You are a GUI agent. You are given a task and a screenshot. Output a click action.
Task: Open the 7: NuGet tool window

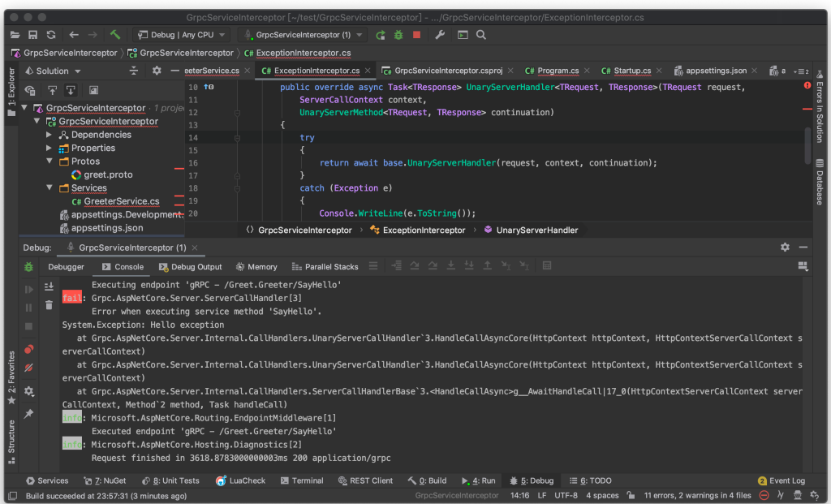tap(105, 480)
